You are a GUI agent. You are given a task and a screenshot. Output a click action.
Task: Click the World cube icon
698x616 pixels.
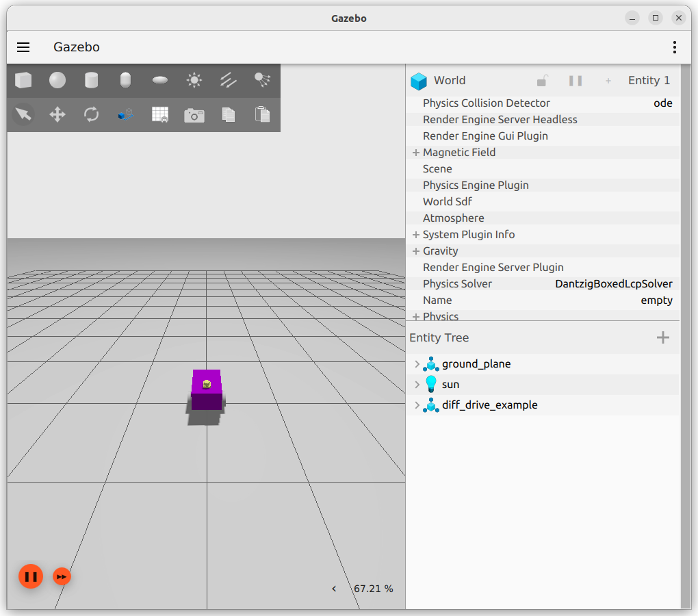[419, 81]
